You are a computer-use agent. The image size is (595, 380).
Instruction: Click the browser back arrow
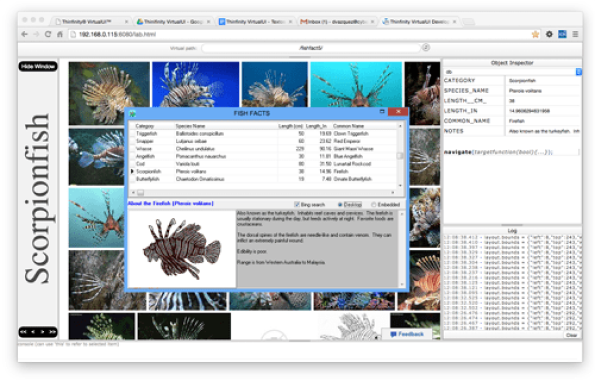25,34
